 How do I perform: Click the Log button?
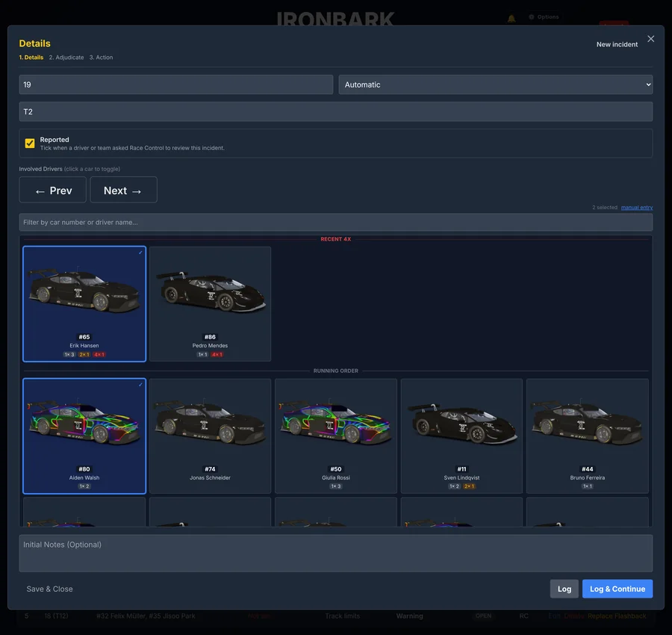pos(564,589)
